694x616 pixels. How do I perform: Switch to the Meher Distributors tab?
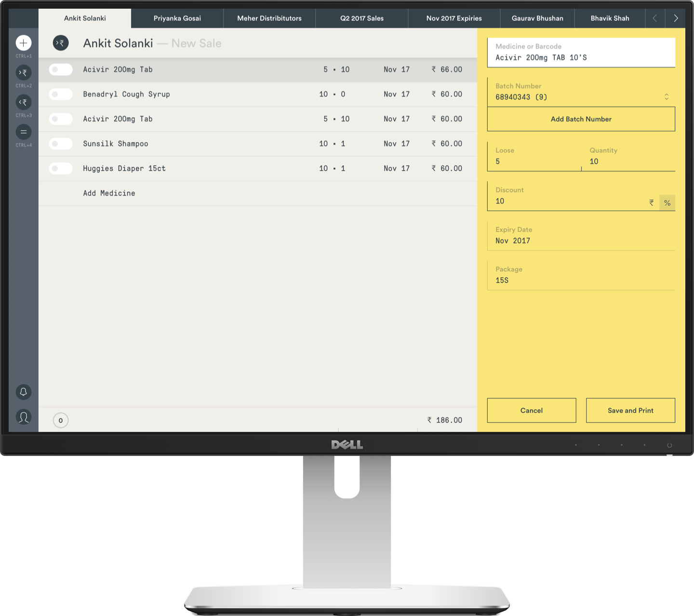pyautogui.click(x=269, y=18)
